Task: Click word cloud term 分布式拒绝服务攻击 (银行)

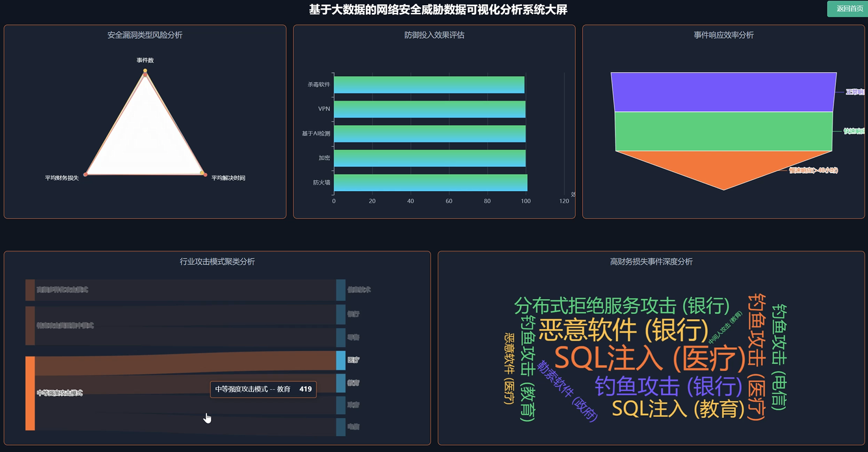Action: click(x=622, y=305)
